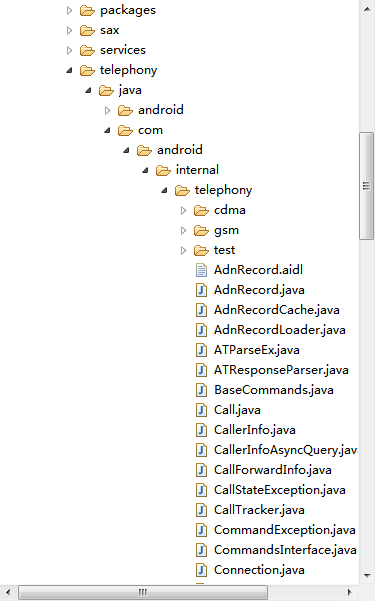Expand the sax folder arrow
Screen dimensions: 375x601
(x=69, y=30)
